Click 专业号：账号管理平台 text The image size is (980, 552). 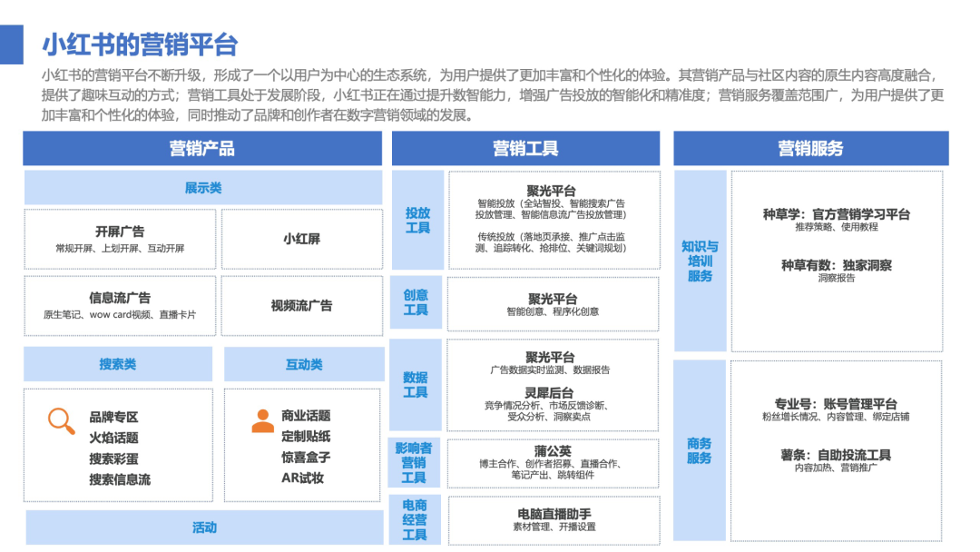click(836, 404)
